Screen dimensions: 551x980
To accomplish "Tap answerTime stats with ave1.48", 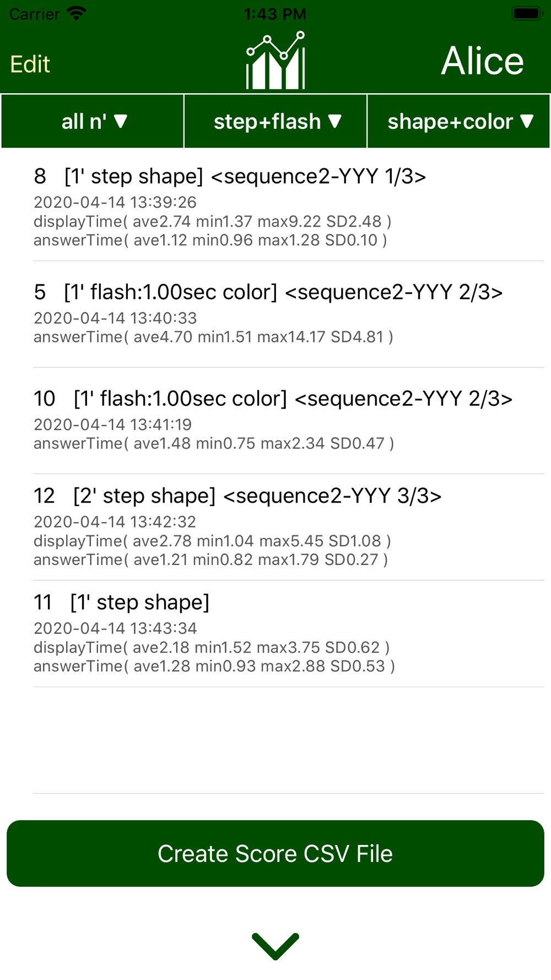I will (214, 443).
